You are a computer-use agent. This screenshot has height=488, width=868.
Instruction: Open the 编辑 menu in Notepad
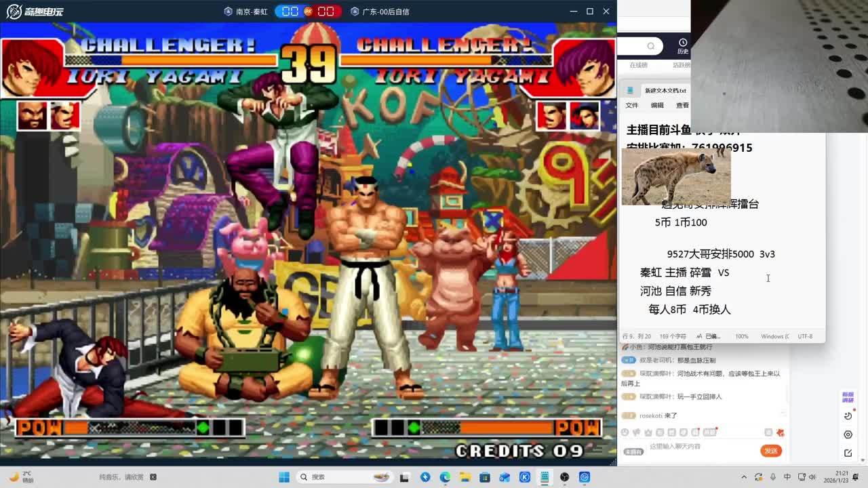[x=657, y=105]
